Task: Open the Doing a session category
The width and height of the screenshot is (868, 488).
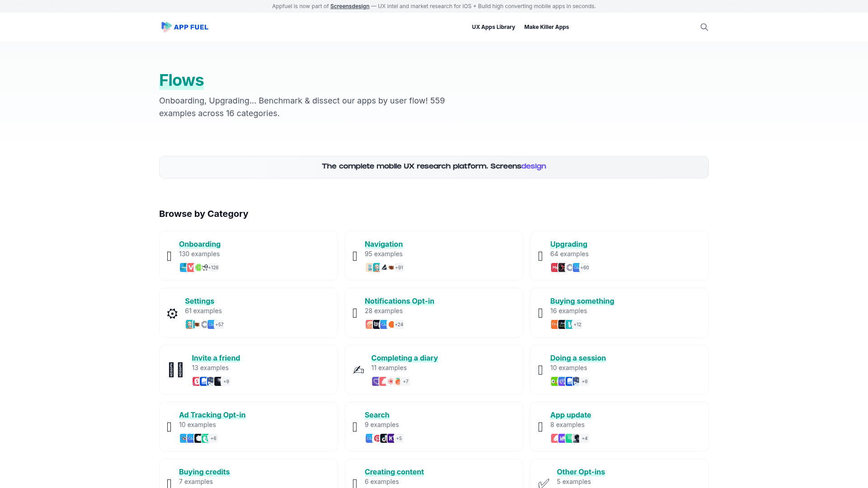Action: coord(578,358)
